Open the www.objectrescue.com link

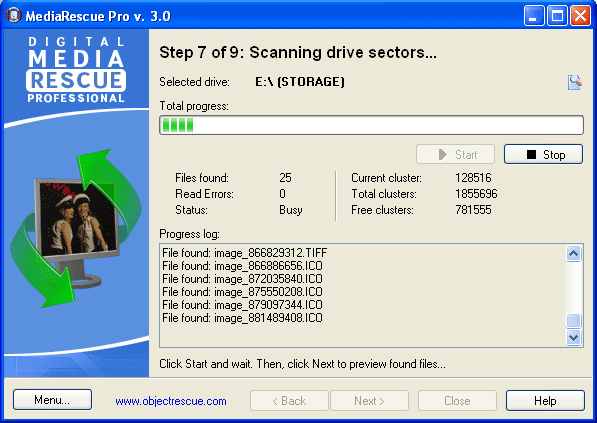point(171,401)
